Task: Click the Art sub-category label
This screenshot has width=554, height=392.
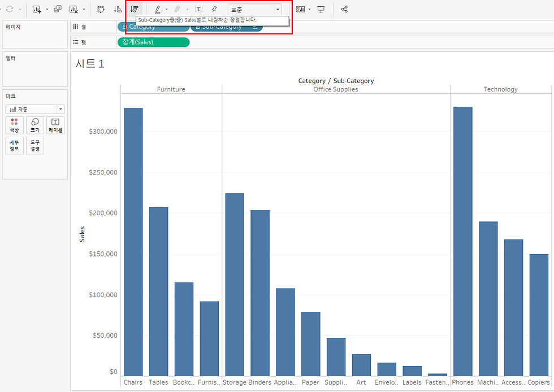Action: pos(361,382)
